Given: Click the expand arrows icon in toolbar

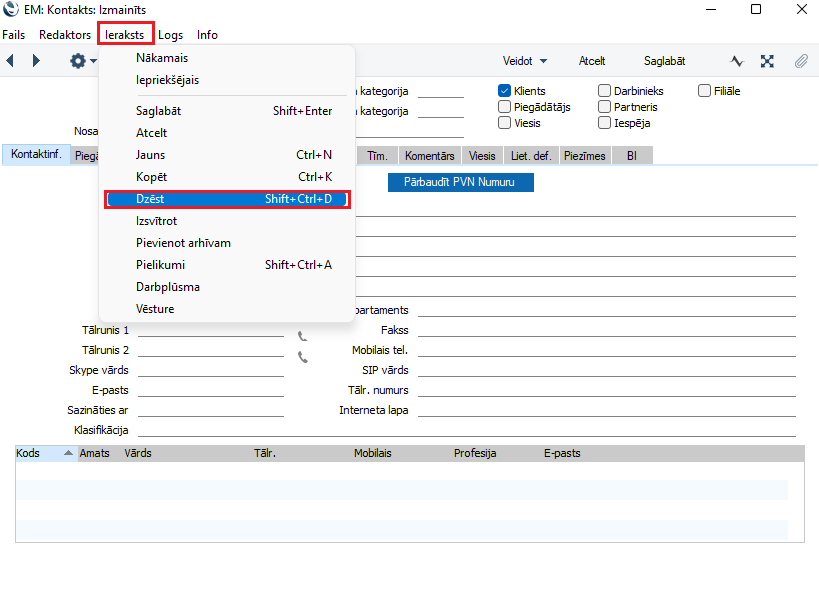Looking at the screenshot, I should click(767, 61).
